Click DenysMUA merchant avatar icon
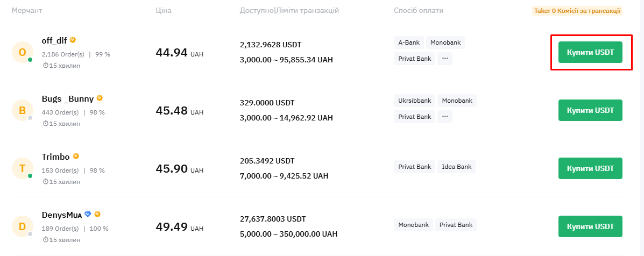644x256 pixels. coord(22,227)
